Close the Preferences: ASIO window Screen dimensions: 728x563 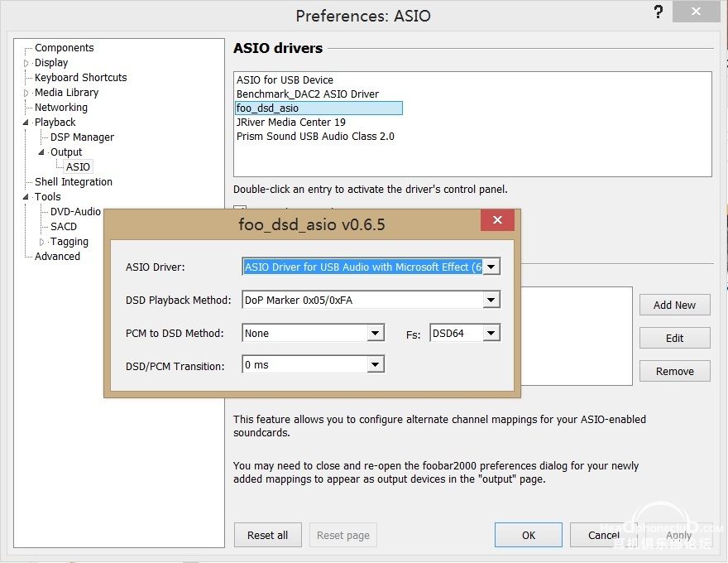pos(696,12)
